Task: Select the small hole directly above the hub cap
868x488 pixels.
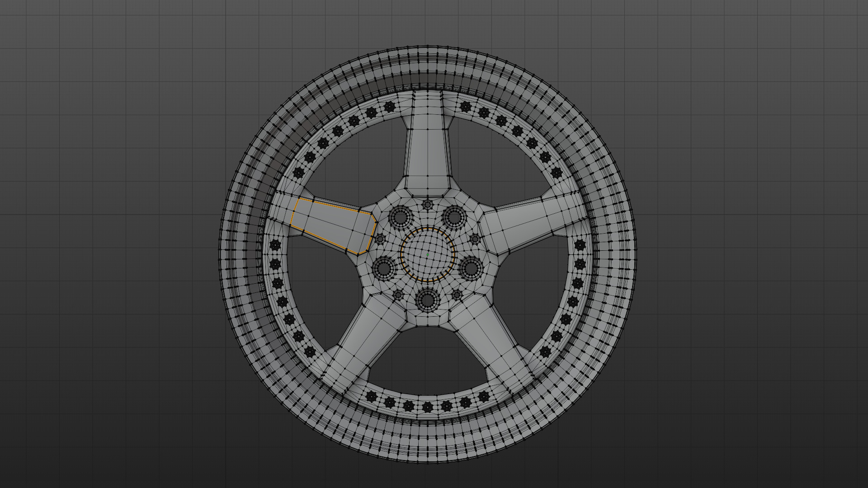Action: coord(427,205)
